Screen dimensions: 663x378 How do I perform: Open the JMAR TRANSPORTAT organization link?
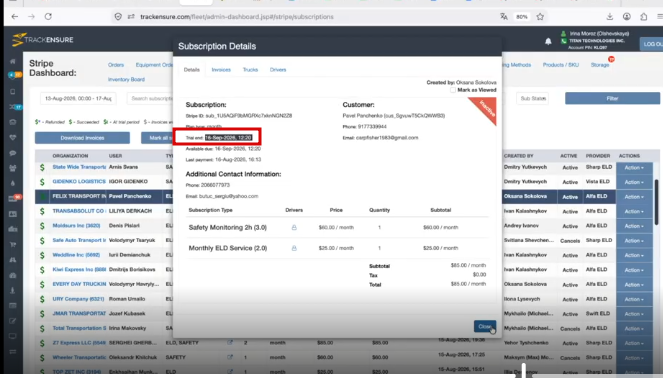point(79,314)
